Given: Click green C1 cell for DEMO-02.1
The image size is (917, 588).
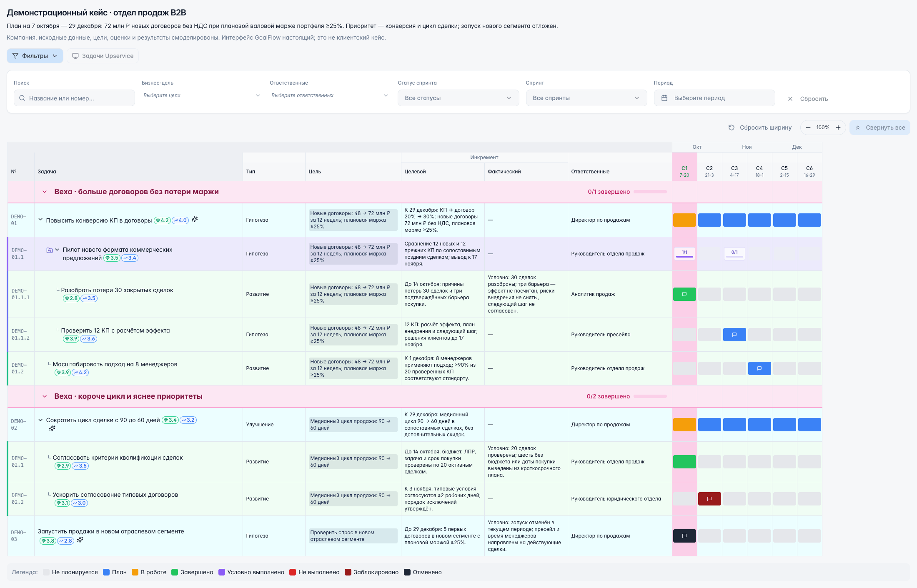Looking at the screenshot, I should [x=684, y=462].
